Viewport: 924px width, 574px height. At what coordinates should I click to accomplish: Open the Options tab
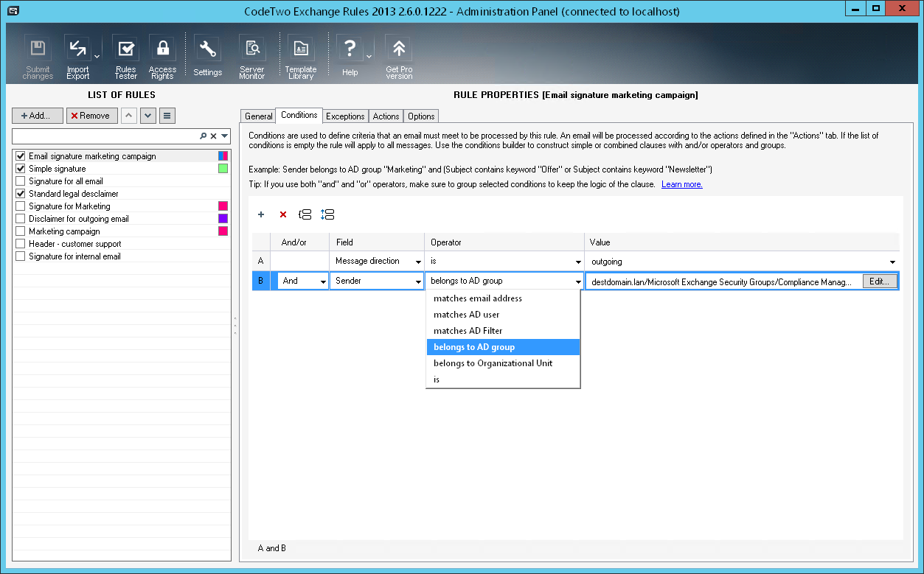click(421, 116)
